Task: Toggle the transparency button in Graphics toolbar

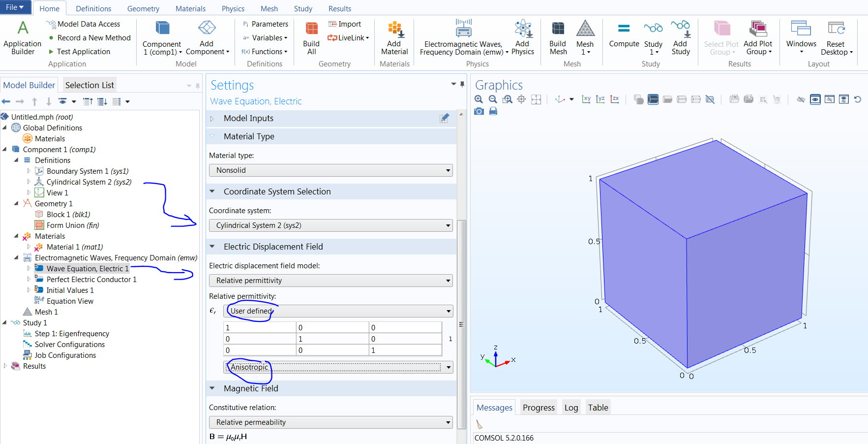Action: [638, 99]
